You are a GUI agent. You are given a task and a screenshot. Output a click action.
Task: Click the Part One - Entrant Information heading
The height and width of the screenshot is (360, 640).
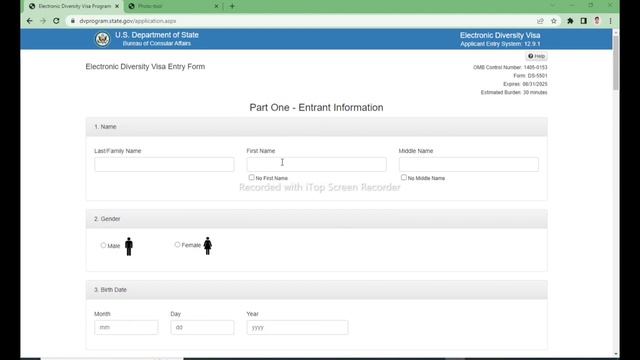316,107
